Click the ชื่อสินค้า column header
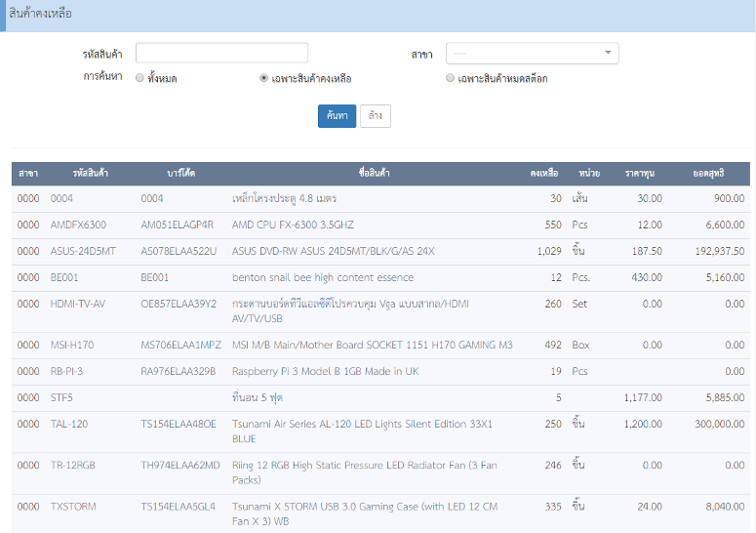This screenshot has height=533, width=756. tap(374, 173)
